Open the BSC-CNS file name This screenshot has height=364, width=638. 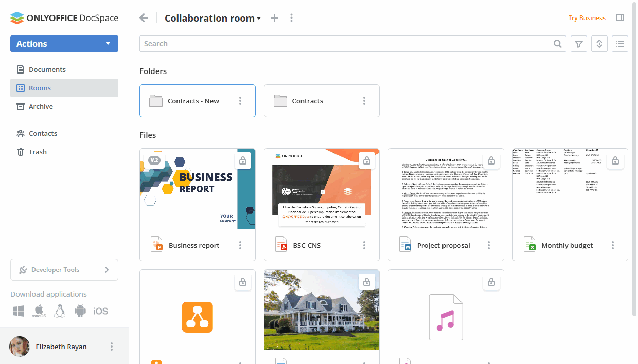[307, 245]
